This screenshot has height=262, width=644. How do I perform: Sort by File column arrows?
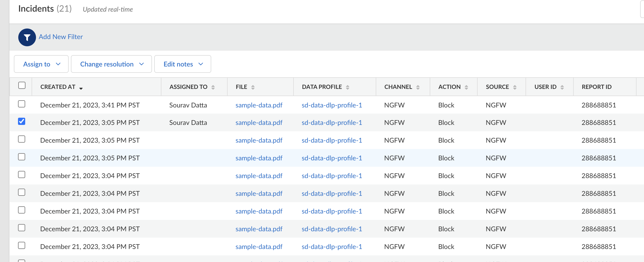[253, 87]
